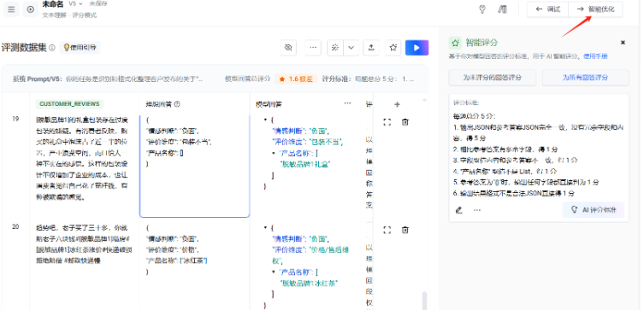Click the 评分标准 summary in header bar
Image resolution: width=644 pixels, height=310 pixels.
(x=368, y=79)
